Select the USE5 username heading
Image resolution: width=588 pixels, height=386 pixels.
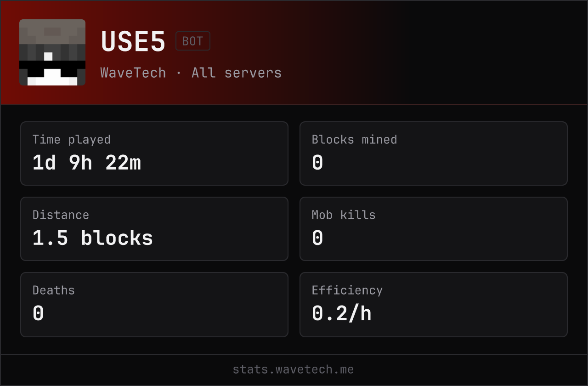[133, 41]
